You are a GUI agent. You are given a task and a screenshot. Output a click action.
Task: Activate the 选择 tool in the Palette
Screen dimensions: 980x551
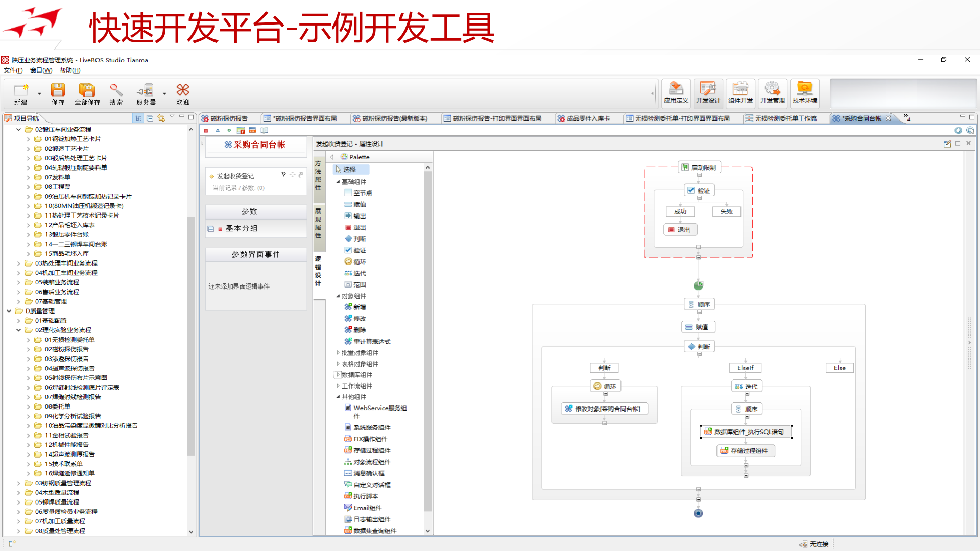350,169
